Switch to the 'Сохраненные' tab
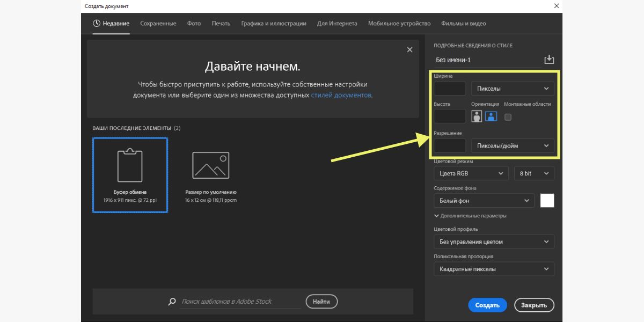Viewport: 644px width, 322px height. coord(158,24)
